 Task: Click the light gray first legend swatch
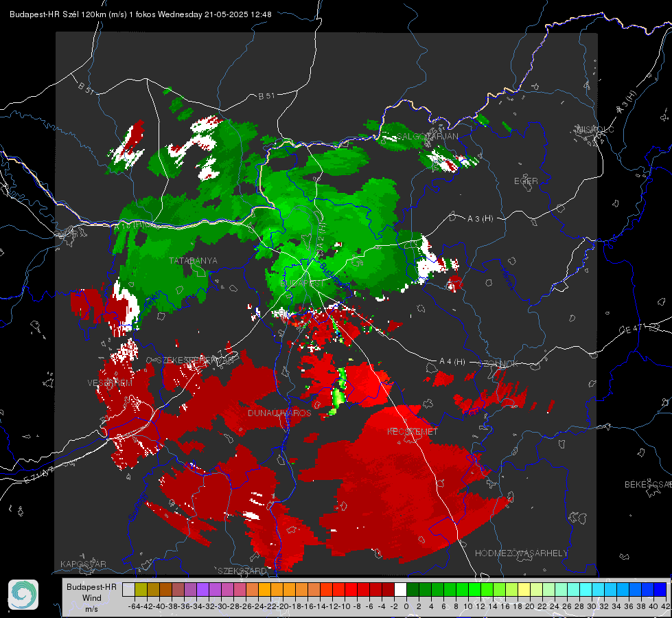(128, 590)
